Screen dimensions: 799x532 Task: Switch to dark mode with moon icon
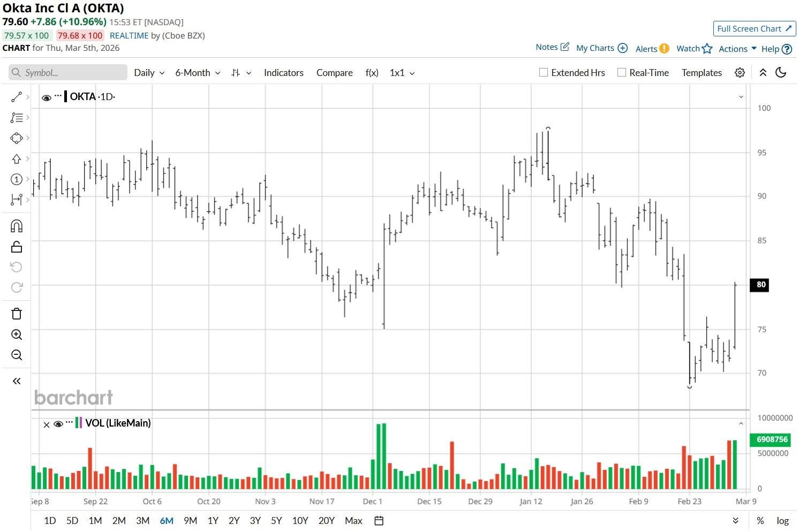pyautogui.click(x=781, y=73)
